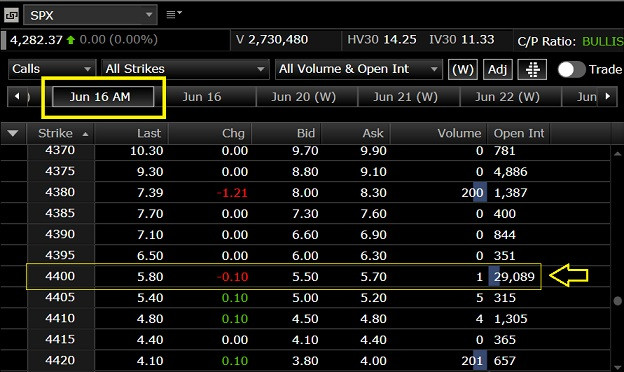Click the 4405 strike cell
Viewport: 624px width, 372px height.
tap(60, 297)
